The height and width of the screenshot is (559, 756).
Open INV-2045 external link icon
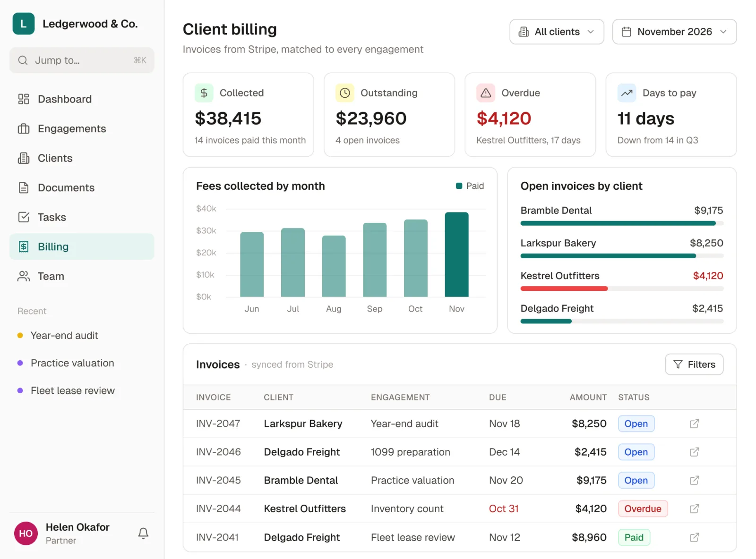(694, 480)
